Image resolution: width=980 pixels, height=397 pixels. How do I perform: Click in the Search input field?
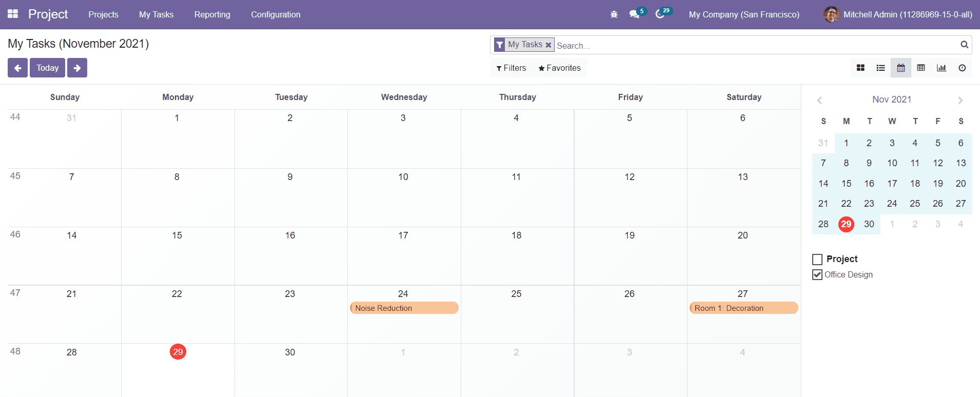[x=757, y=46]
